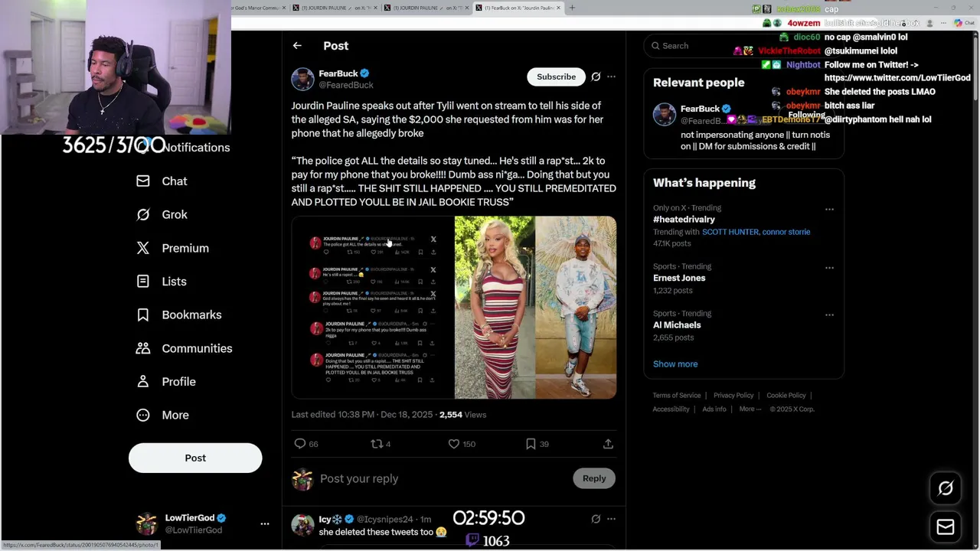Screen dimensions: 980x551
Task: Expand footer More options link
Action: (750, 409)
